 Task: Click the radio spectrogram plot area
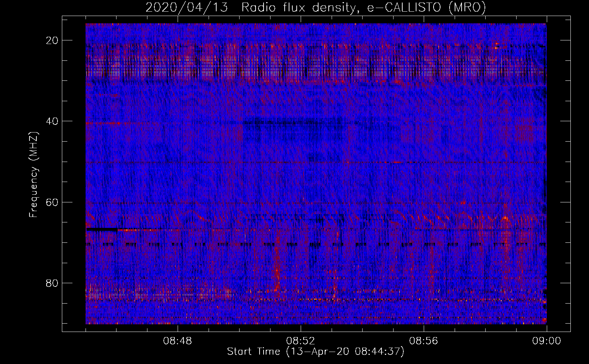316,174
